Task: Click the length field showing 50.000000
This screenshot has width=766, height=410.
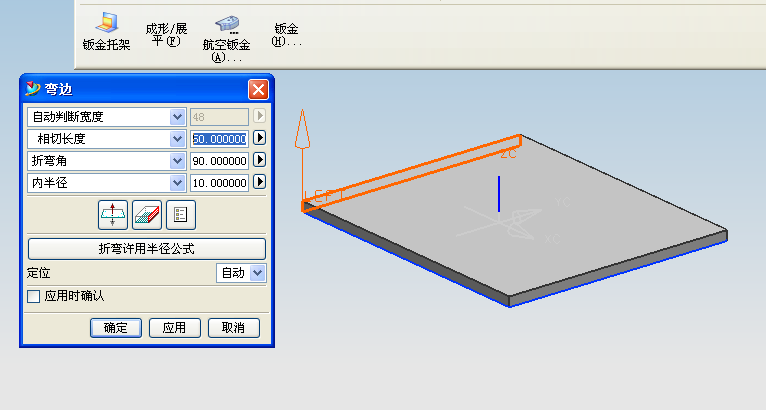Action: coord(219,139)
